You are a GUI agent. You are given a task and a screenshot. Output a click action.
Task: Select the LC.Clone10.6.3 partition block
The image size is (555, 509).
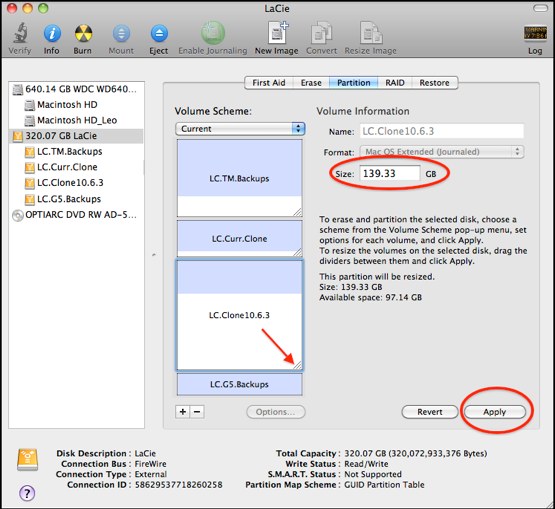point(240,315)
